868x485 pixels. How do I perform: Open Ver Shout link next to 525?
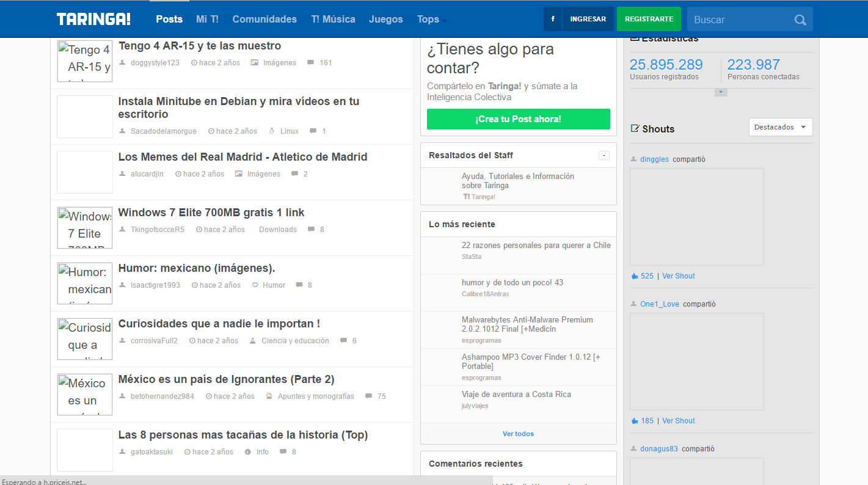tap(679, 276)
